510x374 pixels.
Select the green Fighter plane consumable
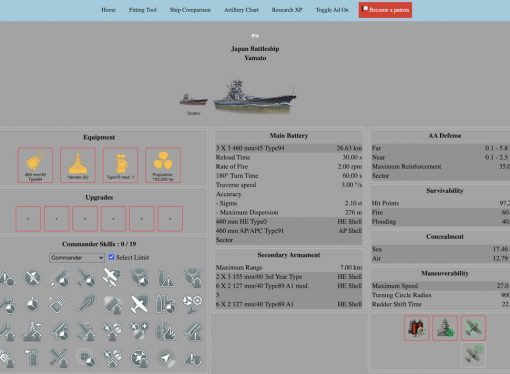pos(473,328)
